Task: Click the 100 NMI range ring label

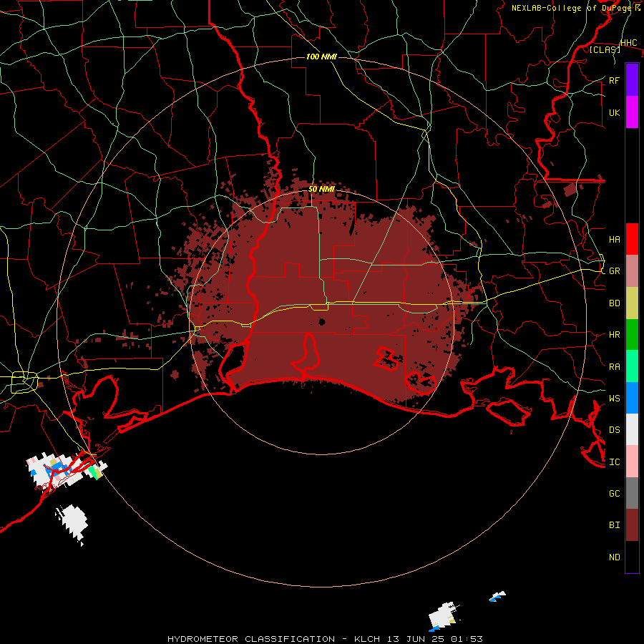Action: click(321, 57)
